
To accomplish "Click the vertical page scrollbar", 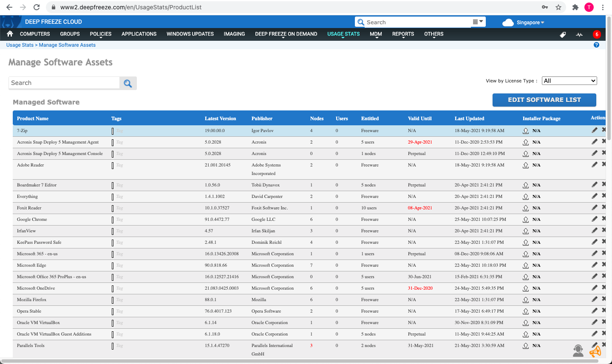I will point(609,79).
